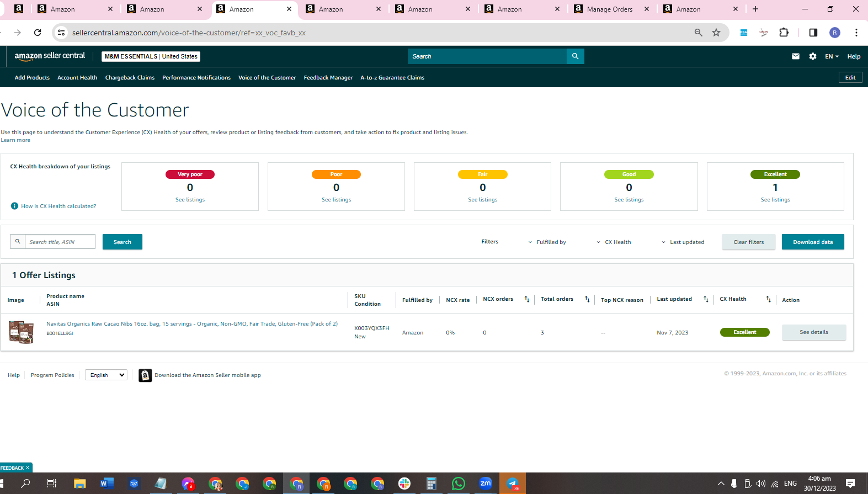Switch to the Manage Orders browser tab
The height and width of the screenshot is (494, 868).
tap(610, 9)
